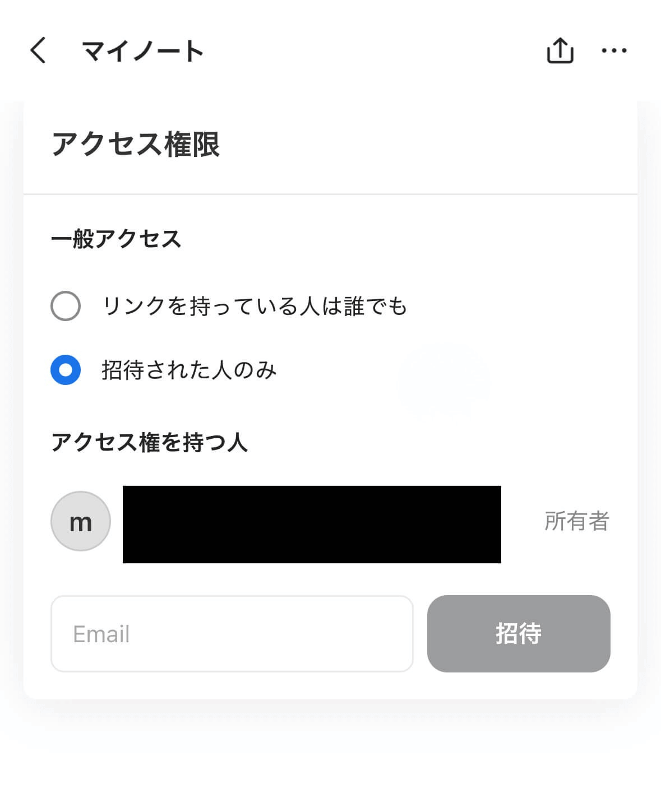Click the owner's "m" avatar circle

[81, 522]
